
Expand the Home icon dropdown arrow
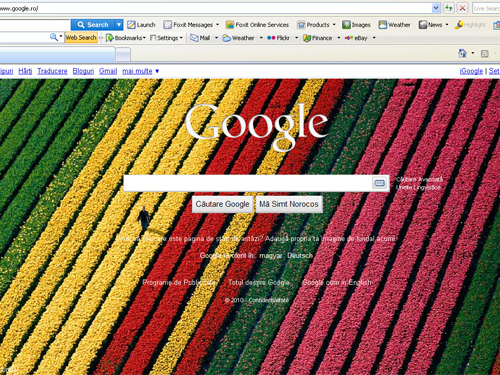click(x=473, y=53)
